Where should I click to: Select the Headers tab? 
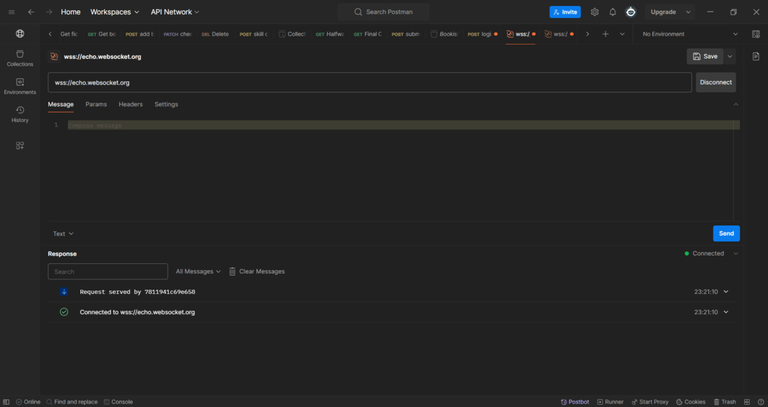coord(130,104)
